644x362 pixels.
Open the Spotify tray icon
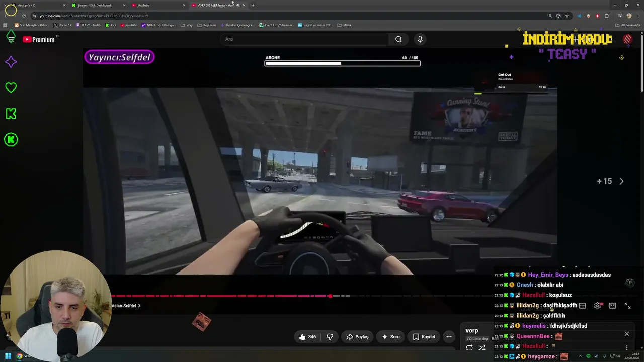(588, 356)
